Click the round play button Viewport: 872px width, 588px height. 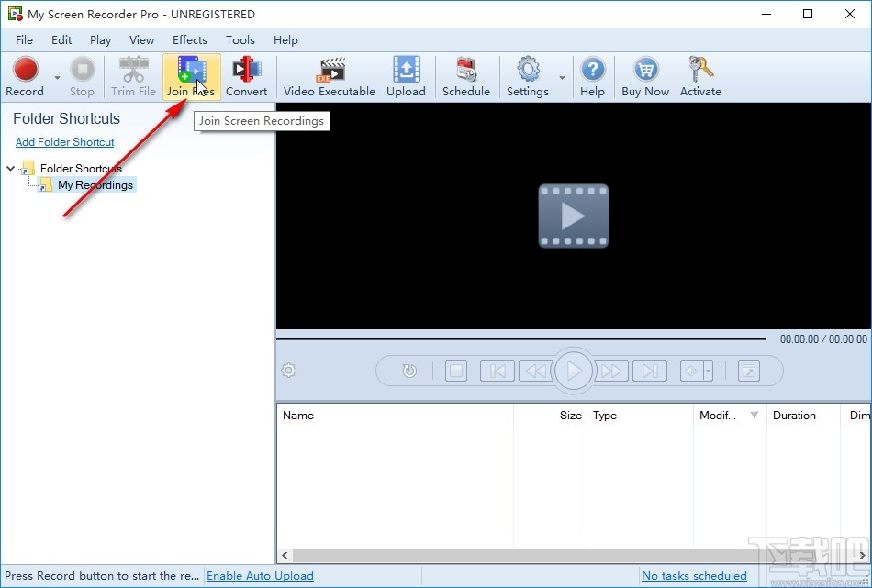[x=574, y=371]
